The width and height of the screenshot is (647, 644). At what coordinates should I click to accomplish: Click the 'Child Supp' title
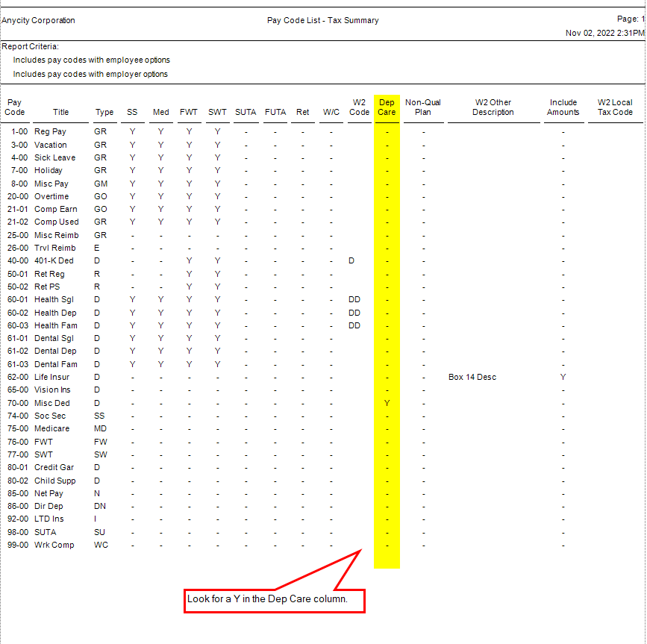(55, 481)
